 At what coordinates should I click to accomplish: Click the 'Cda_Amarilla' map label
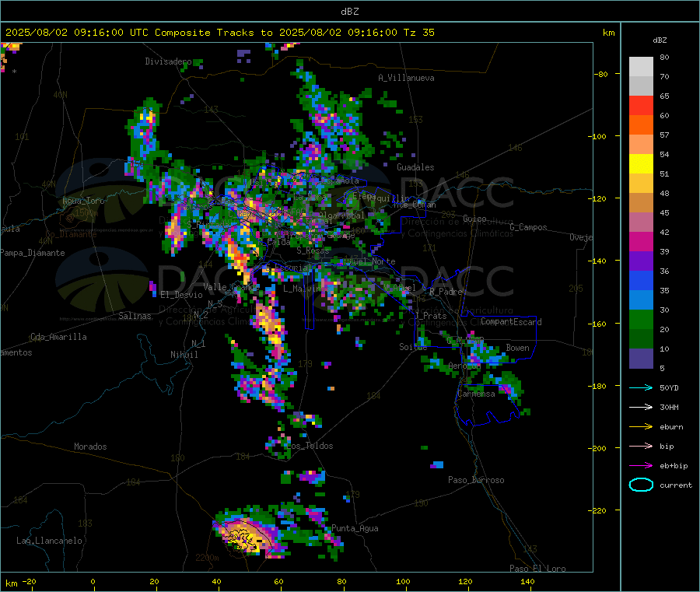click(x=58, y=337)
